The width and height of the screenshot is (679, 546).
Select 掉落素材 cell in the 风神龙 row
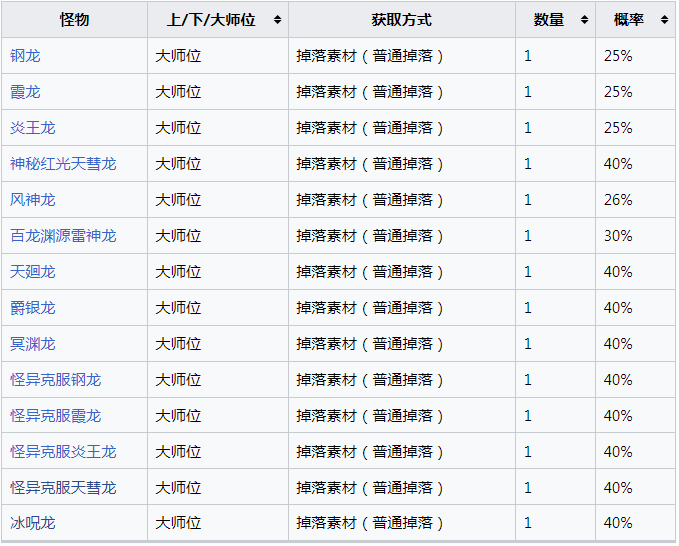[x=402, y=200]
